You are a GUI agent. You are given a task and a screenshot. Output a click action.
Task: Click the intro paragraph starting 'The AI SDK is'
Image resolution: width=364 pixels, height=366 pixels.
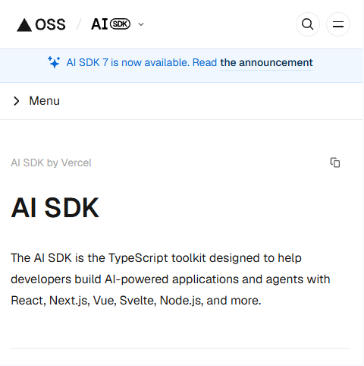[x=170, y=279]
